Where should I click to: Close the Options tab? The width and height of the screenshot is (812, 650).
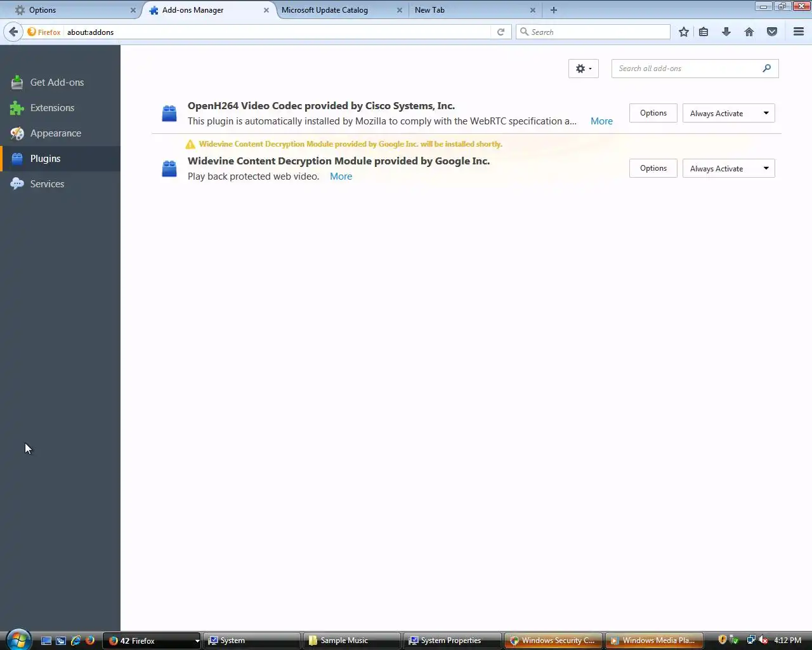coord(133,10)
